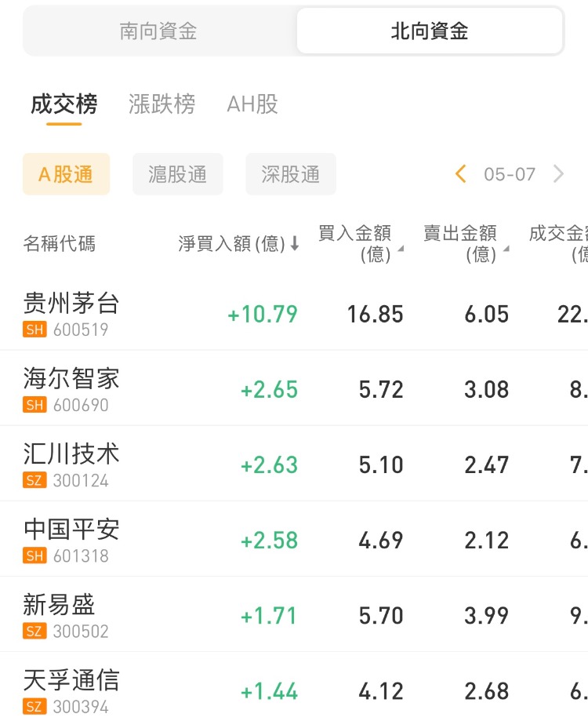Switch to 北向資金 segment
Viewport: 588px width, 721px height.
coord(430,31)
